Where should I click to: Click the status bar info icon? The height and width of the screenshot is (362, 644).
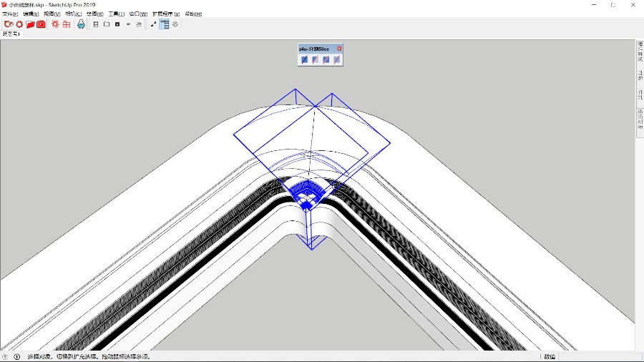click(x=17, y=357)
